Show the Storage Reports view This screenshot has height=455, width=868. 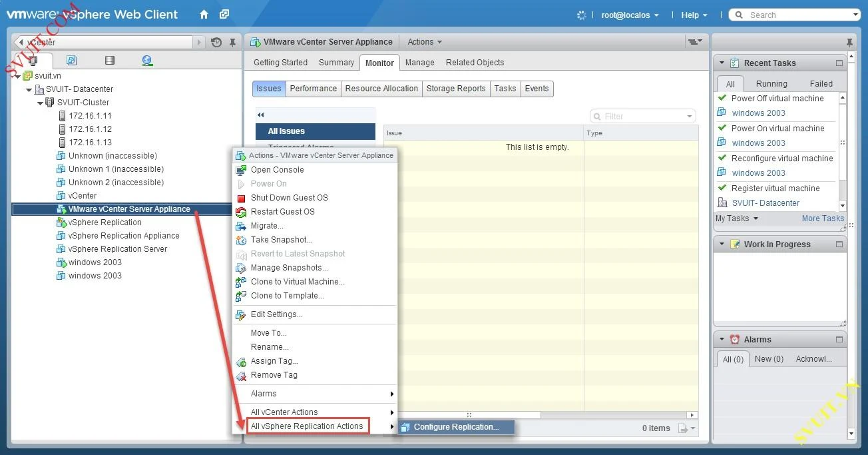click(456, 89)
